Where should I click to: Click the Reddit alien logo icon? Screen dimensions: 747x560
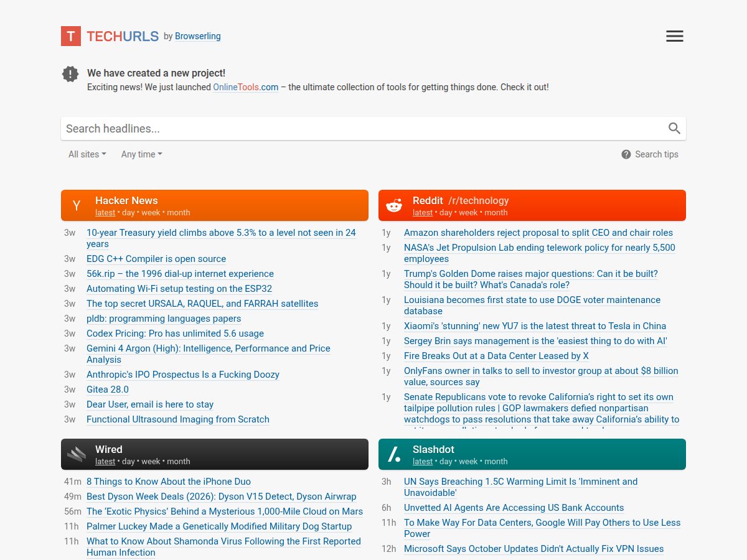394,205
